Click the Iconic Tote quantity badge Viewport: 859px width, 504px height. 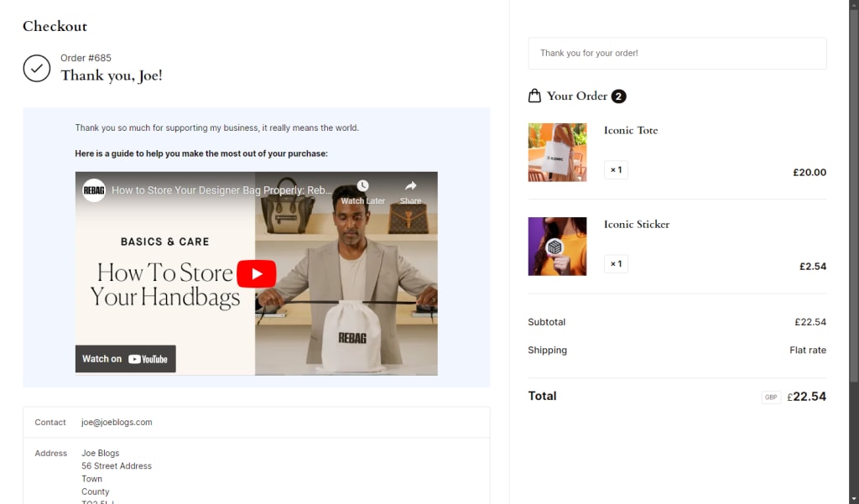(616, 170)
